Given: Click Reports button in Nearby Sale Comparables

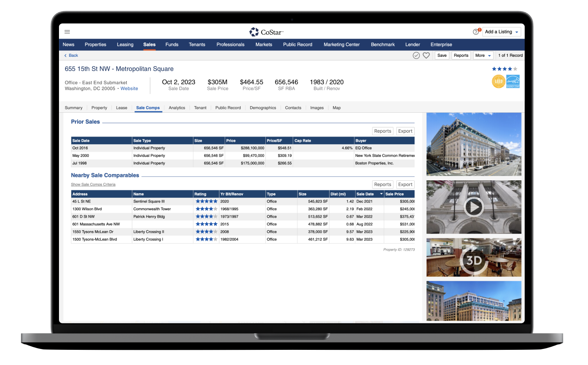Looking at the screenshot, I should [382, 184].
